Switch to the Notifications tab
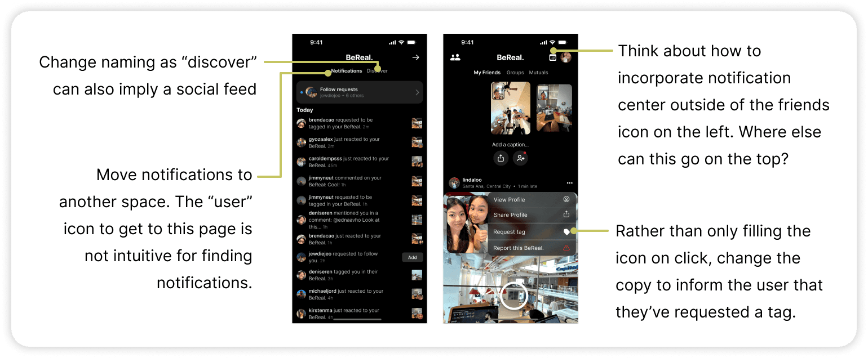868x358 pixels. tap(347, 71)
